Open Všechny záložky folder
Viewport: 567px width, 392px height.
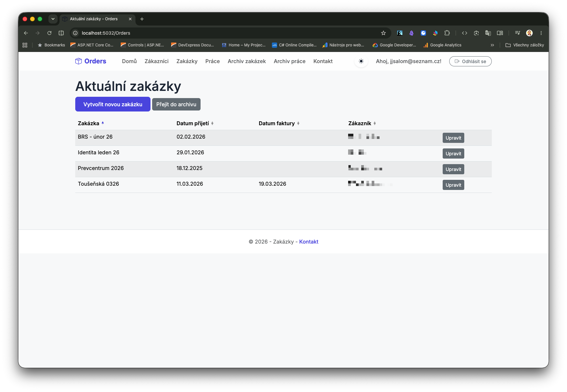525,45
